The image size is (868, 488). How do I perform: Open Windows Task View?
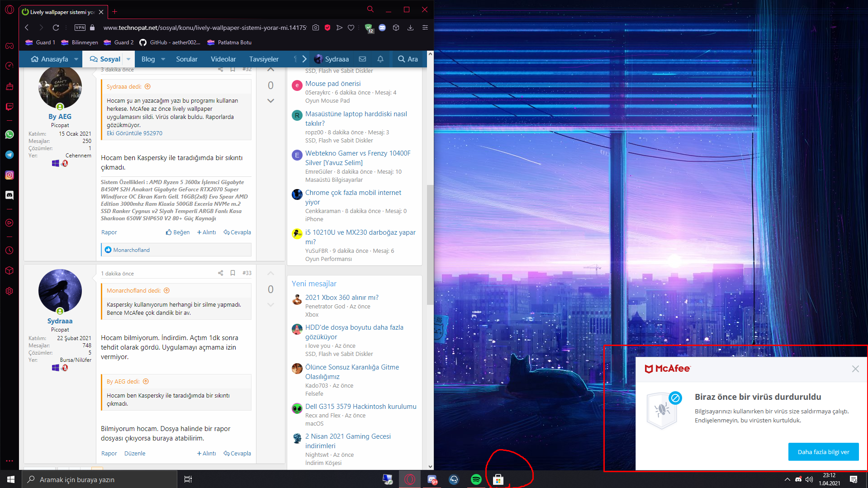[188, 479]
